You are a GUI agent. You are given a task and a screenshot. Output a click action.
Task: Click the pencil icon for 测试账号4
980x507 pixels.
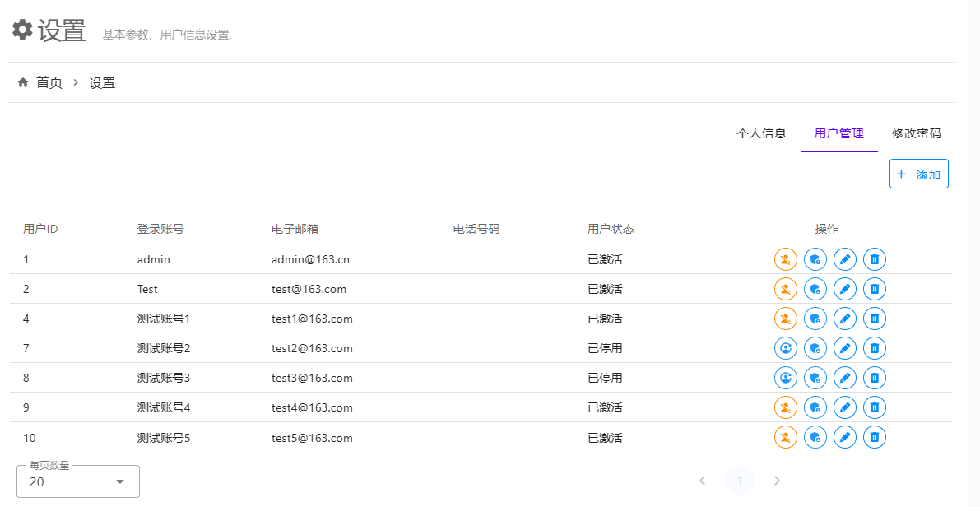tap(845, 407)
